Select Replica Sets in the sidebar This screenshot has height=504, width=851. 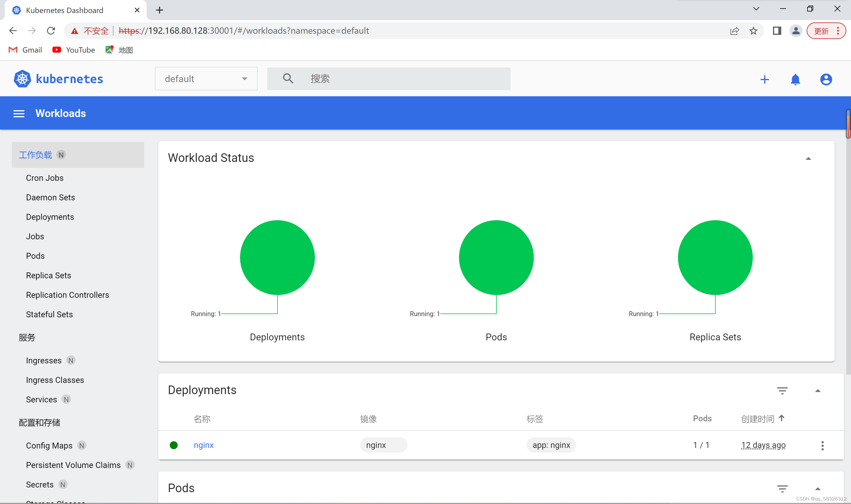pyautogui.click(x=48, y=275)
